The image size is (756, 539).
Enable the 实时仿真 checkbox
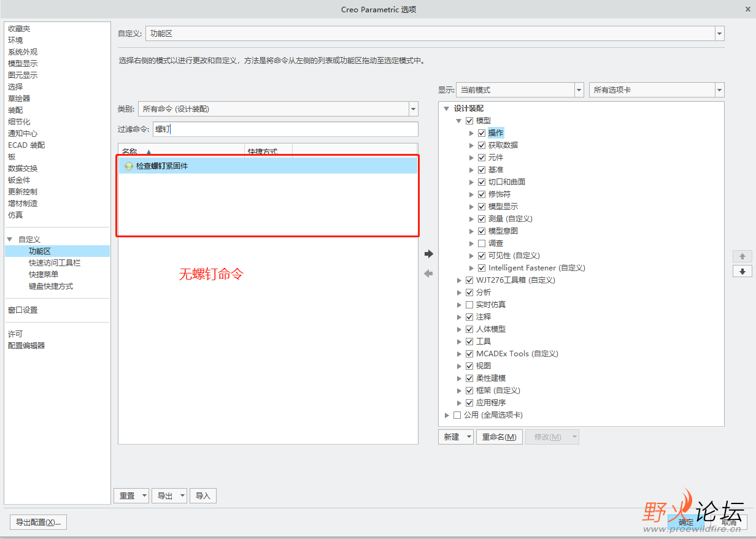pos(469,305)
